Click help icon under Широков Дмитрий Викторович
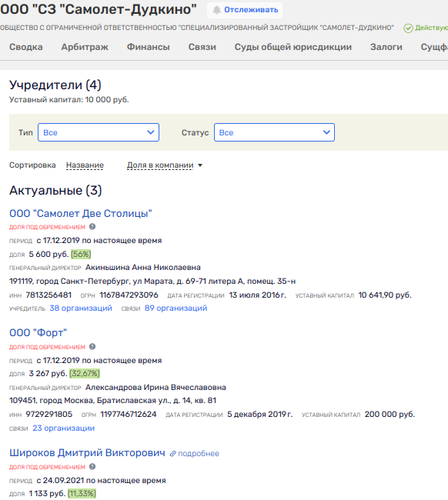The image size is (448, 500). click(x=92, y=466)
